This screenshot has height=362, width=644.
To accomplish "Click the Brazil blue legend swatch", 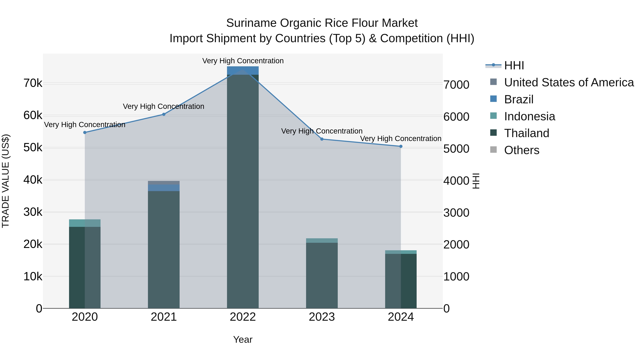I will [x=494, y=99].
